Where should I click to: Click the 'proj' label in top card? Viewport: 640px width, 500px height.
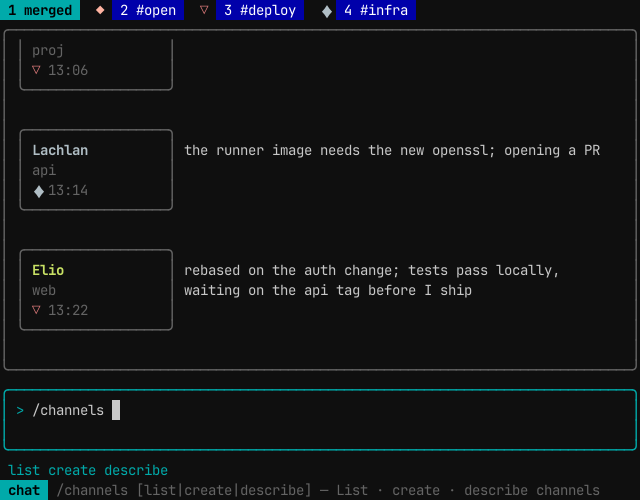coord(48,51)
